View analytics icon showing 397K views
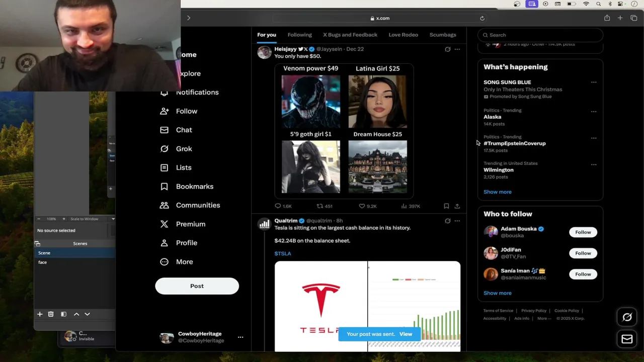Screen dimensions: 644x362 click(404, 206)
